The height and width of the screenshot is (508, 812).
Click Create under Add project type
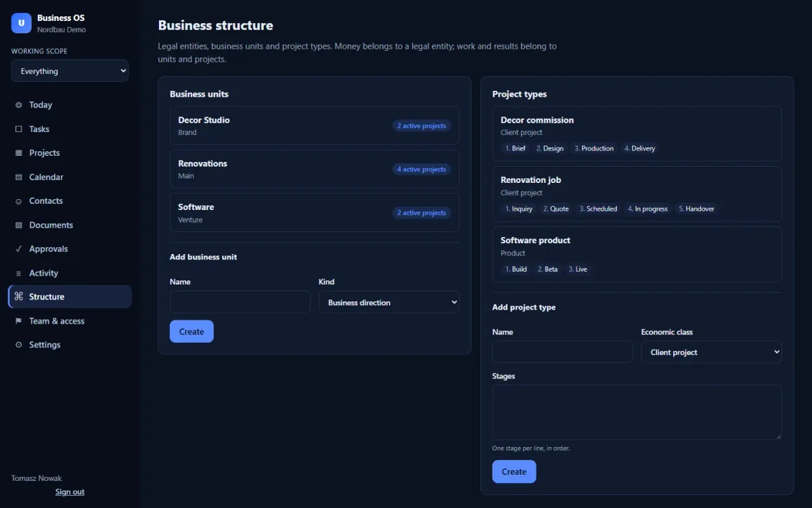click(x=514, y=471)
